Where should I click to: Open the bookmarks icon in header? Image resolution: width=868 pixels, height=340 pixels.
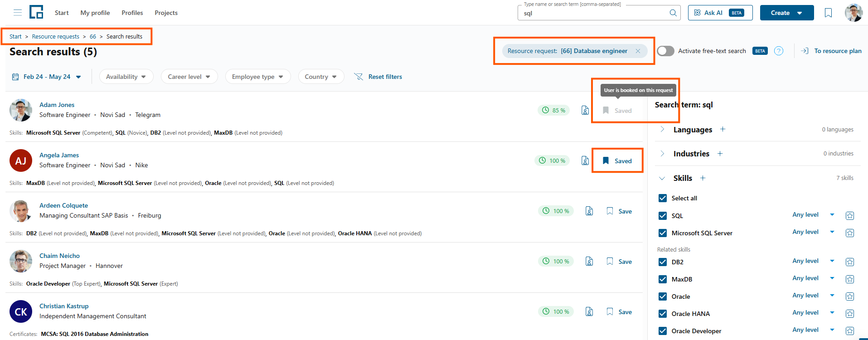828,13
